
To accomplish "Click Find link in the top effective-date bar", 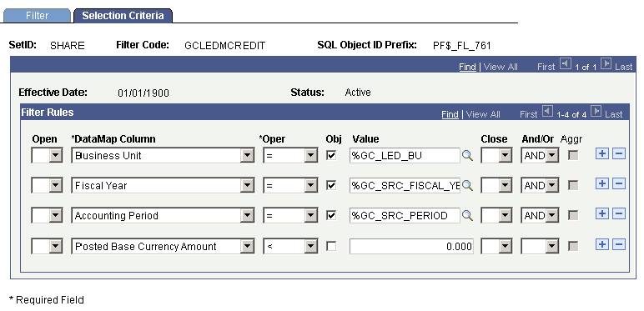I will (467, 67).
